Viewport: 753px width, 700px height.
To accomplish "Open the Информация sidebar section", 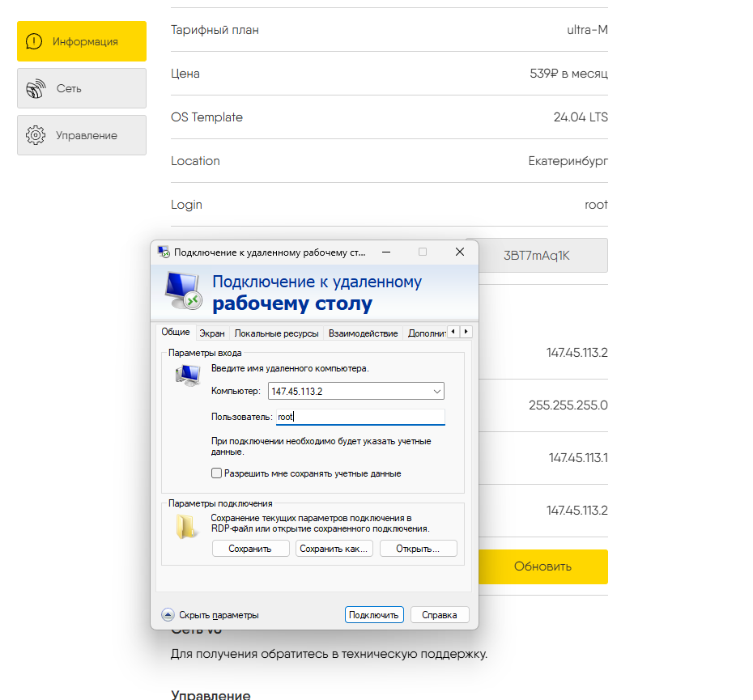I will (x=82, y=41).
